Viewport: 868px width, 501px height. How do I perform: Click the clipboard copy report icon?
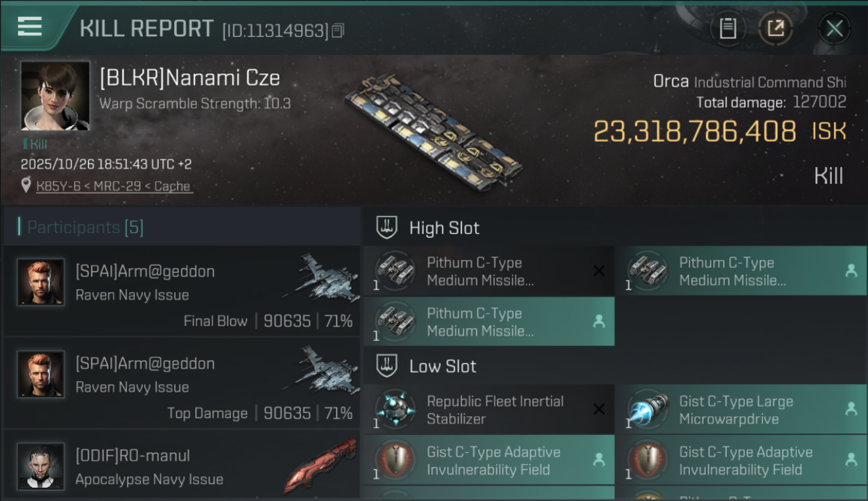pyautogui.click(x=728, y=29)
